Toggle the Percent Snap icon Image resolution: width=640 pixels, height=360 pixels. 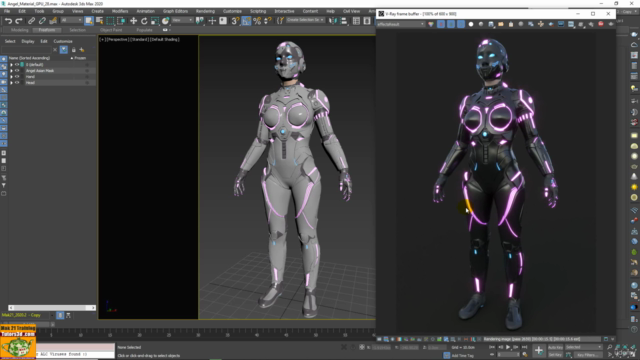(257, 21)
